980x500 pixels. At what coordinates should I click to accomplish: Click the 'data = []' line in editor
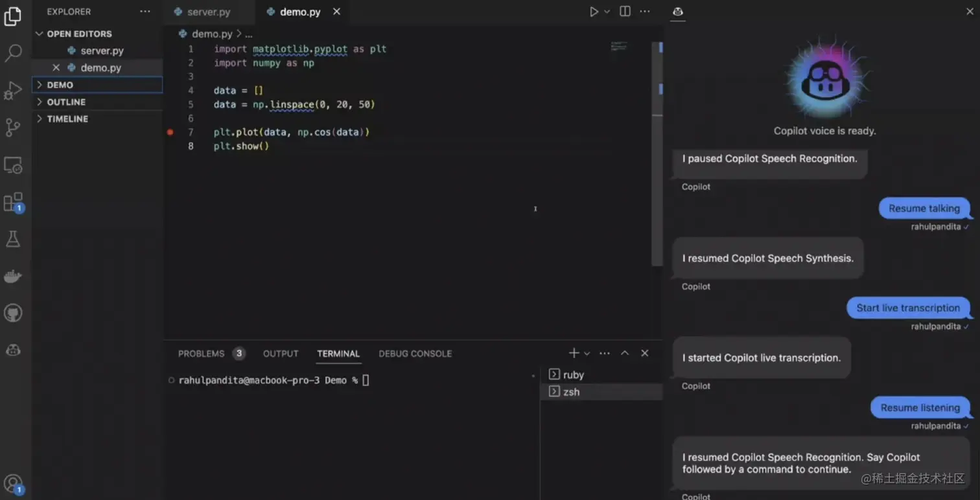click(x=239, y=91)
